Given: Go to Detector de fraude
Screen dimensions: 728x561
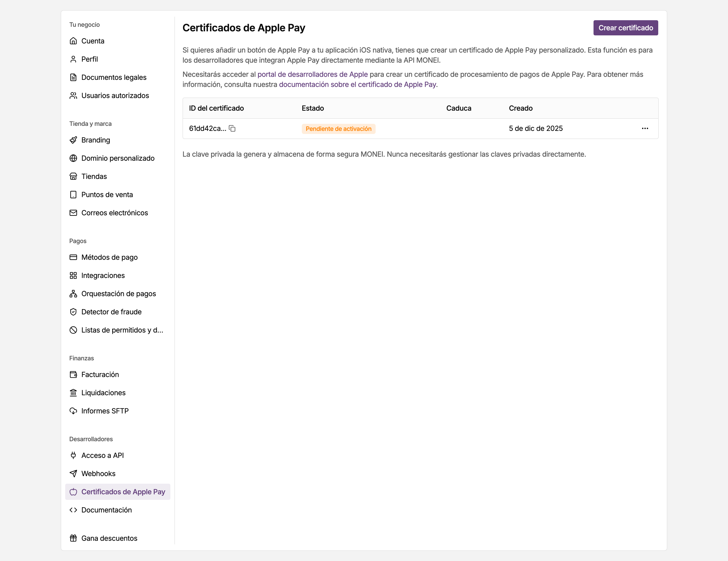Looking at the screenshot, I should [x=118, y=312].
